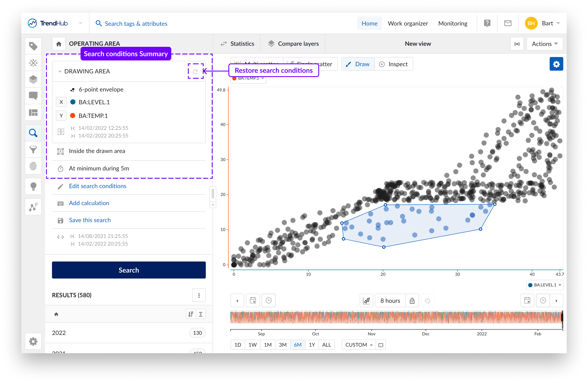Toggle the focus chart period lock

[412, 301]
